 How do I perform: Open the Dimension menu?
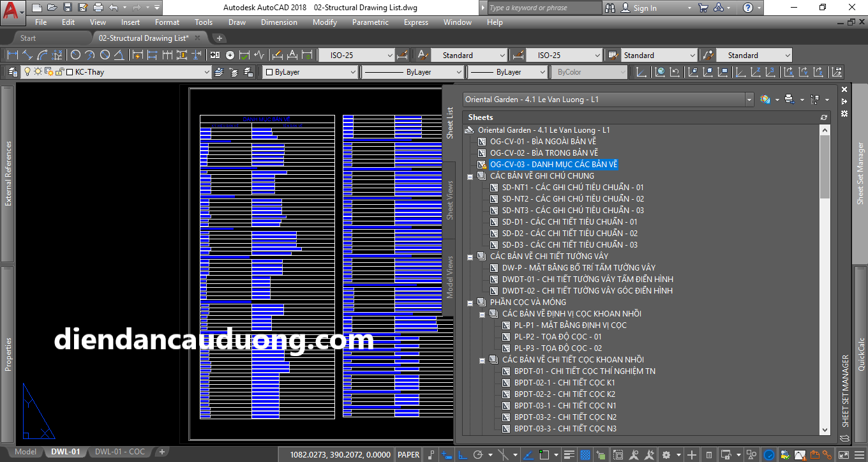279,22
